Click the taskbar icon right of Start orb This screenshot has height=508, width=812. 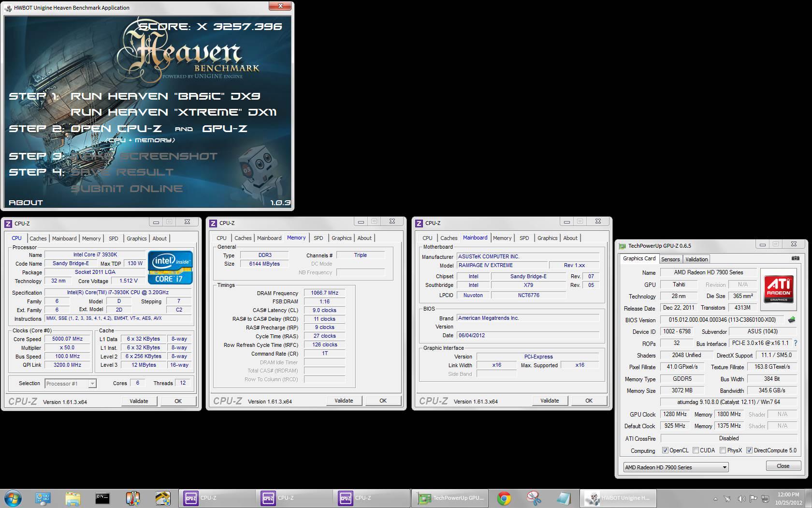click(43, 498)
